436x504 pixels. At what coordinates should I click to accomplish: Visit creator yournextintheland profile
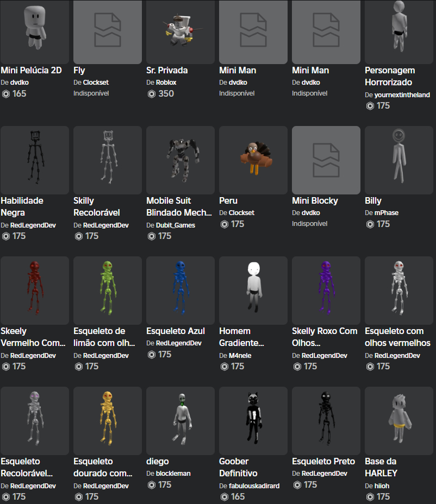pos(402,95)
